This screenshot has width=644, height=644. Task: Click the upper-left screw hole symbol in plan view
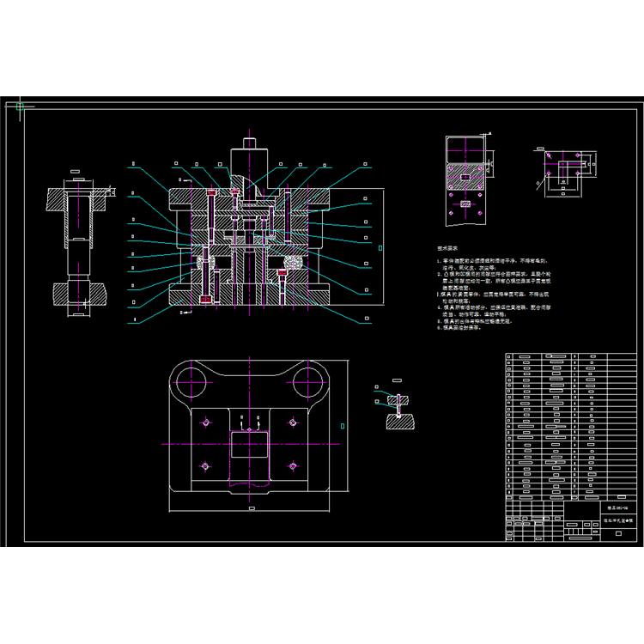(206, 422)
